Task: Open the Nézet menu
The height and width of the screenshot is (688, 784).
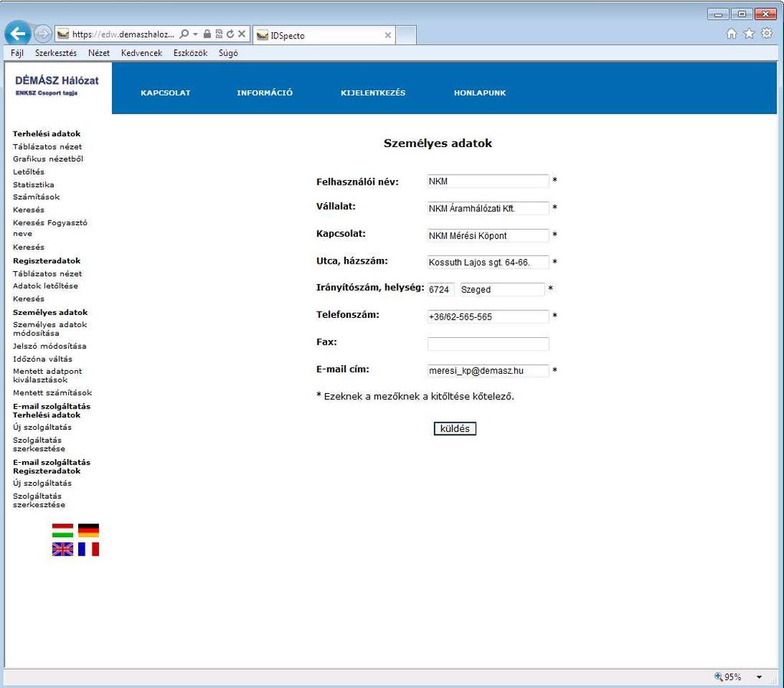Action: pos(99,53)
